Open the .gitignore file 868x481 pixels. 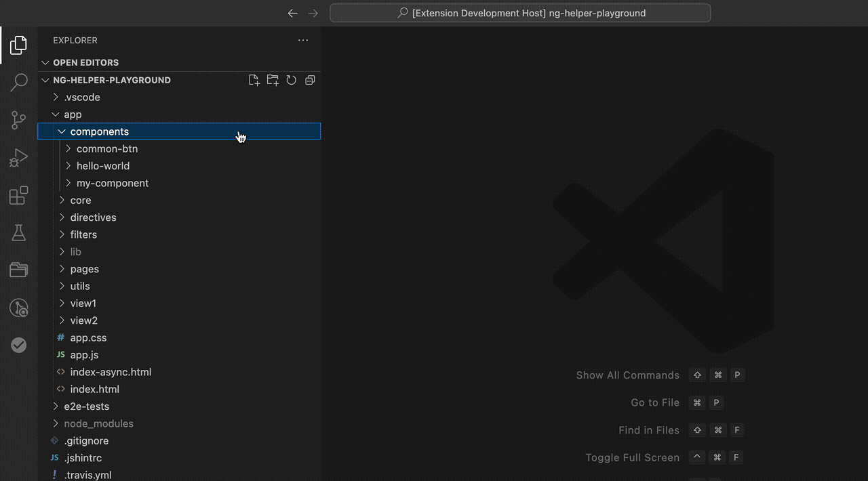179,440
